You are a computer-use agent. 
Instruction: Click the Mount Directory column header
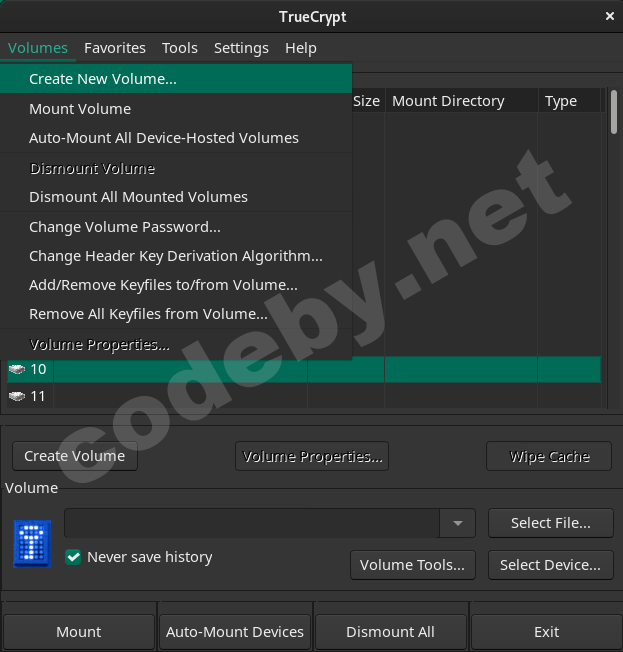coord(462,101)
